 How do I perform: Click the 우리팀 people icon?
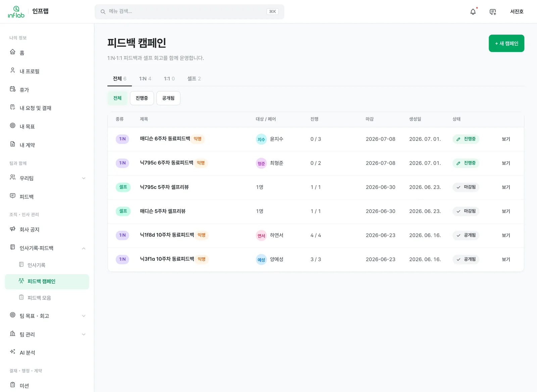tap(13, 177)
